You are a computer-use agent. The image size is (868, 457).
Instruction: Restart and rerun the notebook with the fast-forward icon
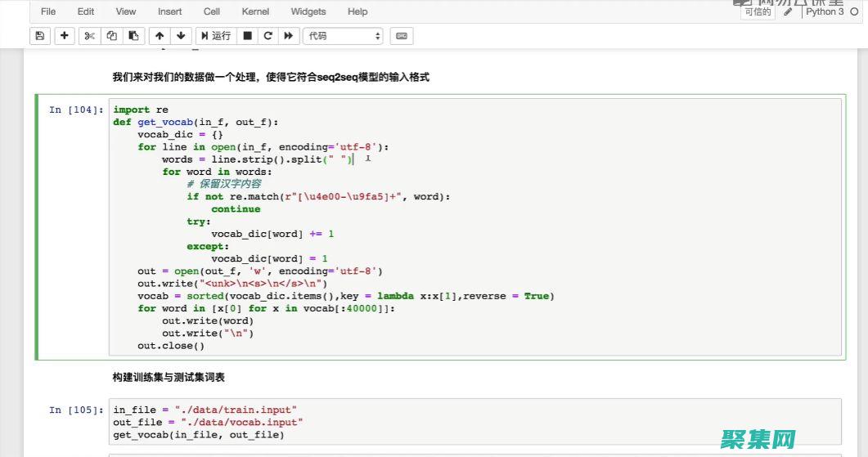288,36
